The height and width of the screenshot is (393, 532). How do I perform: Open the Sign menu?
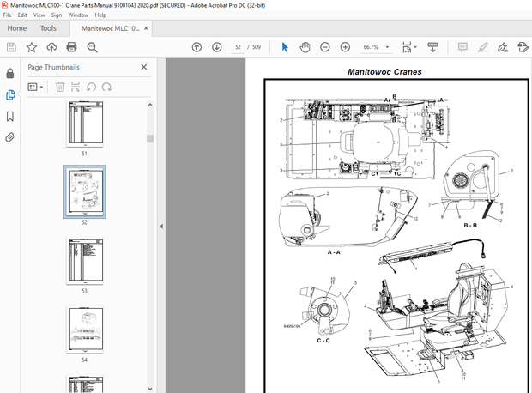click(57, 15)
